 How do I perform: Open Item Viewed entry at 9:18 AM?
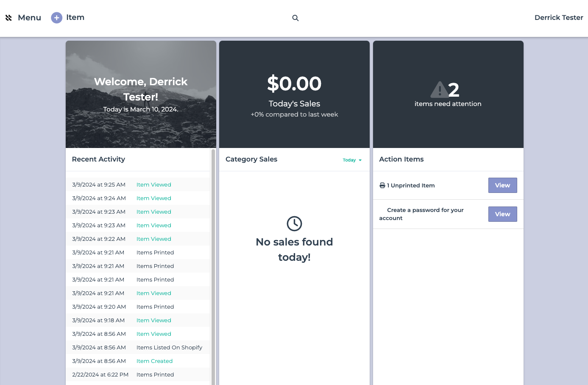click(x=154, y=320)
